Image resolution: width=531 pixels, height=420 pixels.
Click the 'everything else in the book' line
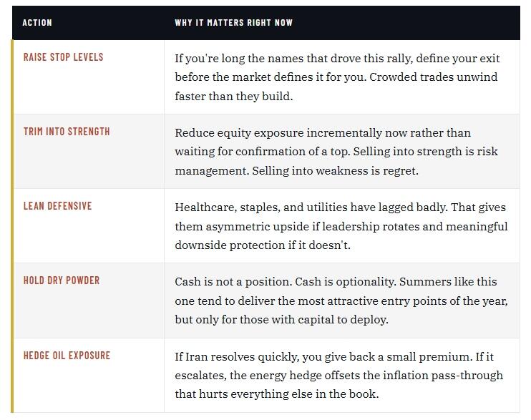[x=277, y=394]
